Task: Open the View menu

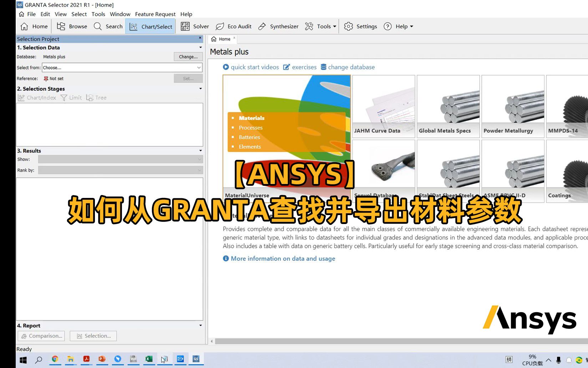Action: pos(61,14)
